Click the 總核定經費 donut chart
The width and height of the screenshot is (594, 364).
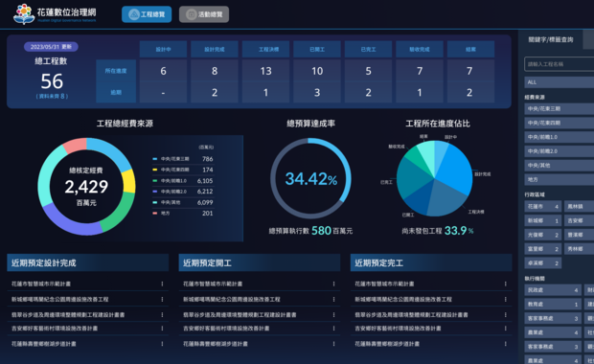(86, 187)
